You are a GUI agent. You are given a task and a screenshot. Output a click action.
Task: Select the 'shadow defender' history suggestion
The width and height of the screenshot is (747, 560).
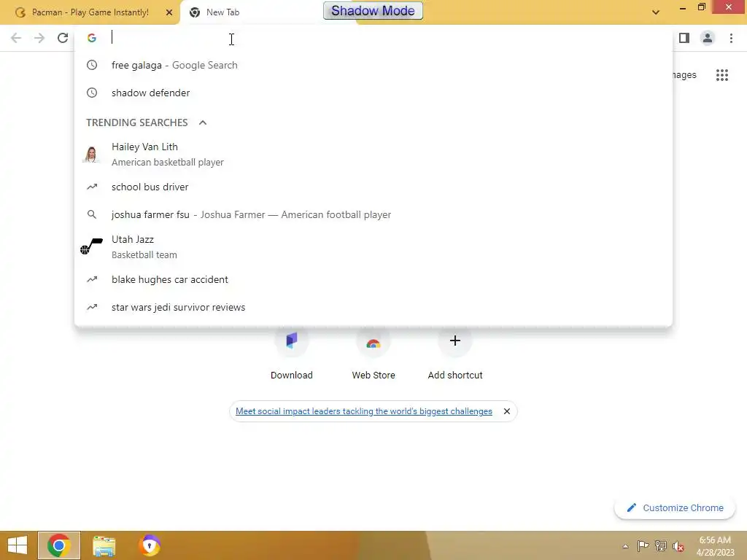[373, 93]
